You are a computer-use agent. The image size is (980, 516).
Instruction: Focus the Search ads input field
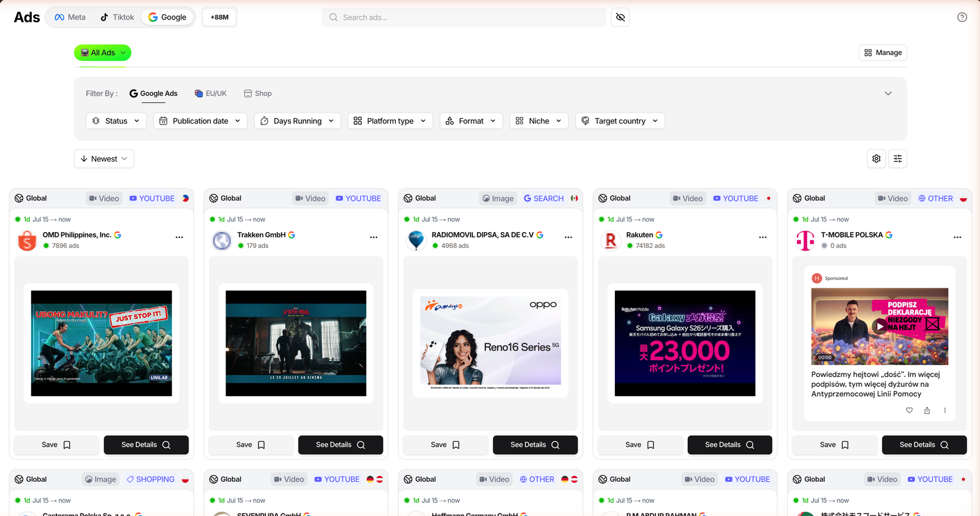point(464,17)
